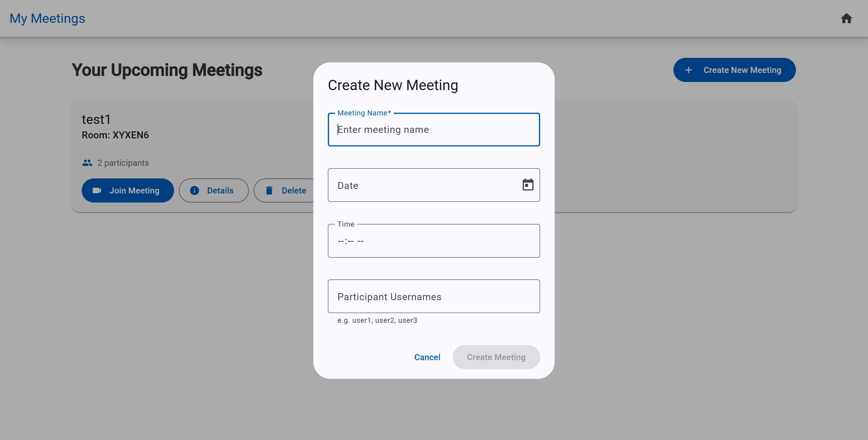Screen dimensions: 868x440
Task: Click the trash icon on Delete button
Action: tap(269, 190)
